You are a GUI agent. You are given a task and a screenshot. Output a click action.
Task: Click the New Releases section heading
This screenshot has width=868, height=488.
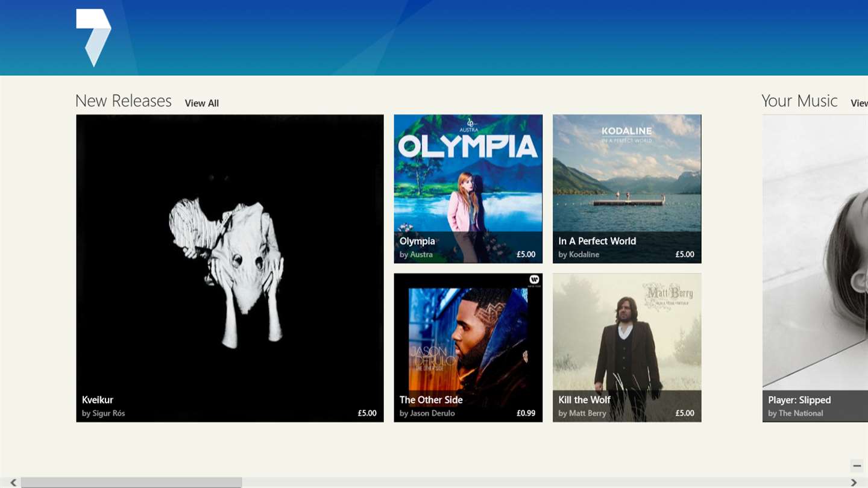124,101
